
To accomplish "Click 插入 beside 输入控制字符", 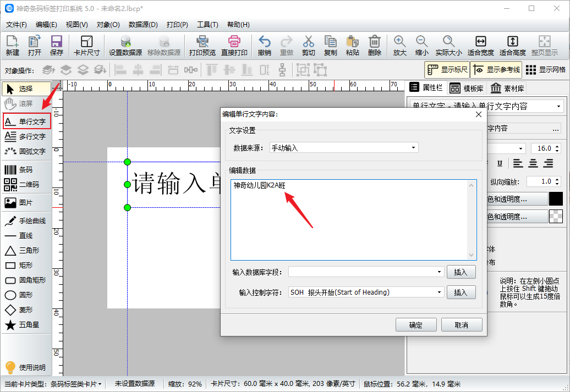I will (x=461, y=292).
